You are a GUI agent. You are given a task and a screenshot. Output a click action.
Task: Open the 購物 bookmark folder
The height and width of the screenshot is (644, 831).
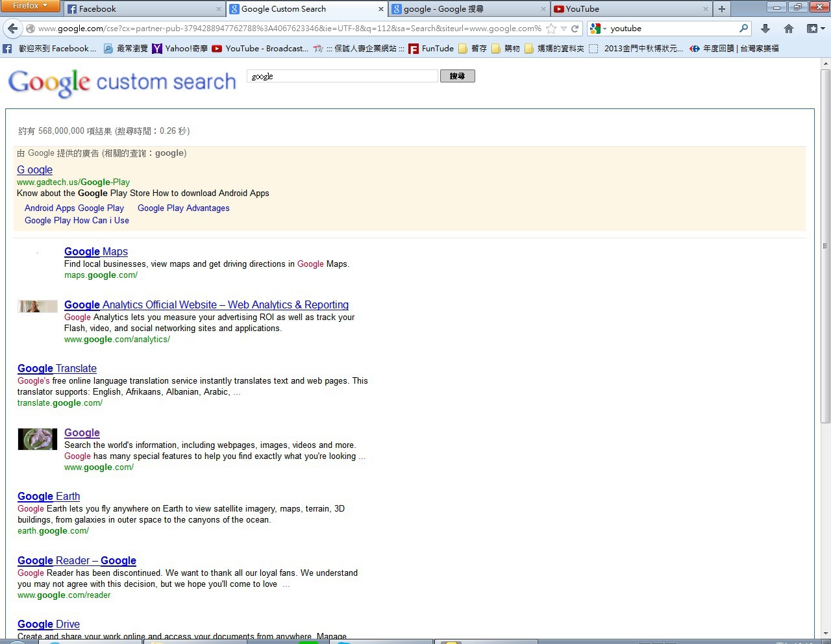(506, 49)
